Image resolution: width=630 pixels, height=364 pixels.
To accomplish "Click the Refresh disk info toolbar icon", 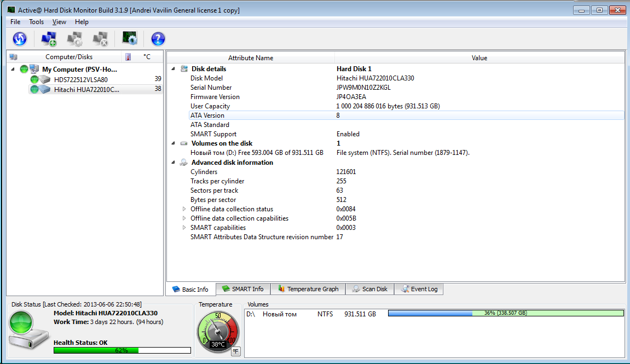I will [x=20, y=38].
